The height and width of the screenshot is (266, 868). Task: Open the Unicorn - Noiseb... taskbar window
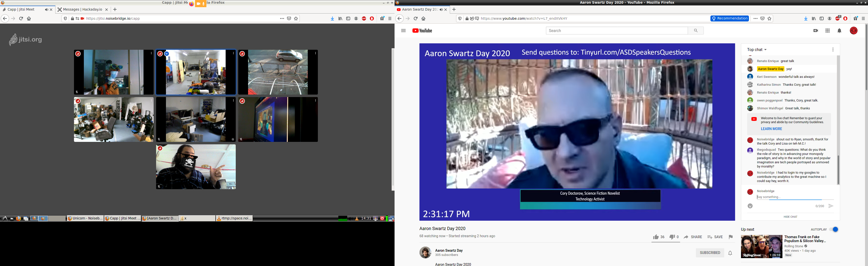[85, 218]
